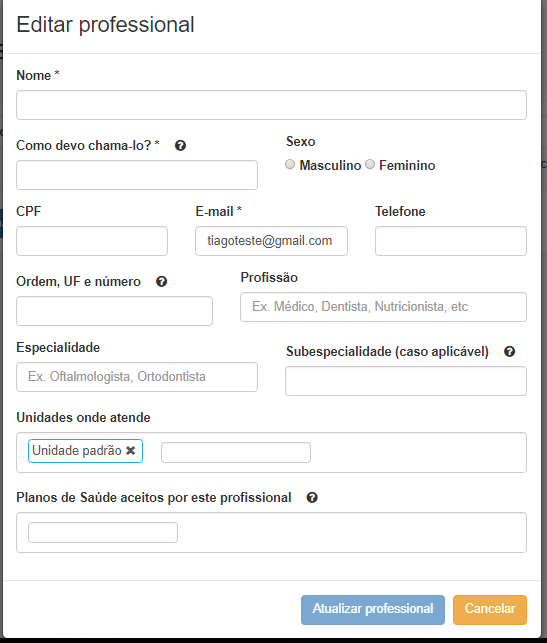Select the Feminino radio button
Image resolution: width=547 pixels, height=643 pixels.
click(x=370, y=164)
